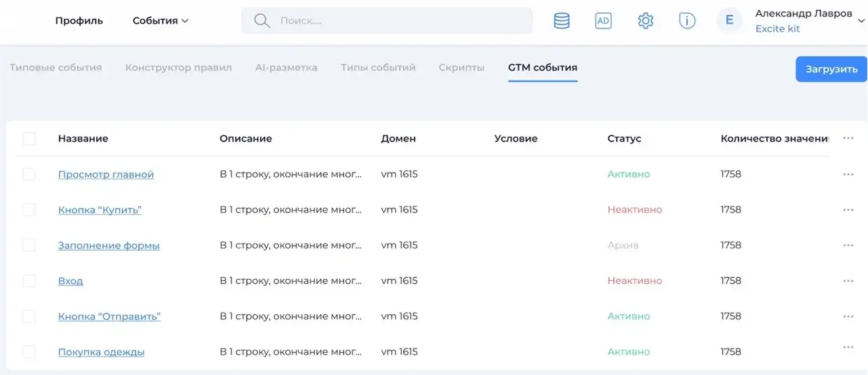Image resolution: width=868 pixels, height=375 pixels.
Task: Expand the События dropdown menu
Action: tap(161, 21)
